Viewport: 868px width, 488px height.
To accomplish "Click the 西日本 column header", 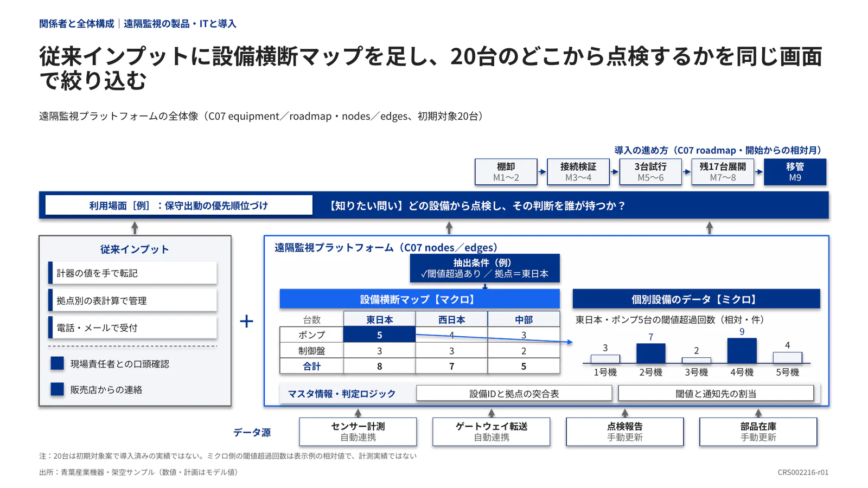I will coord(451,319).
